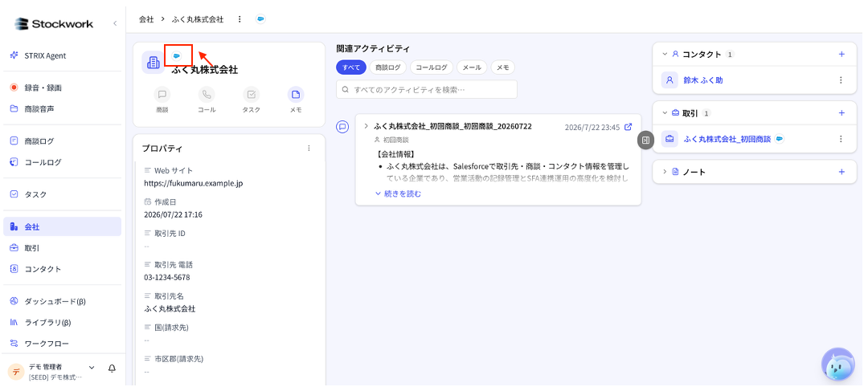This screenshot has height=387, width=868.
Task: Expand the デモ 管理者 account menu
Action: point(92,368)
